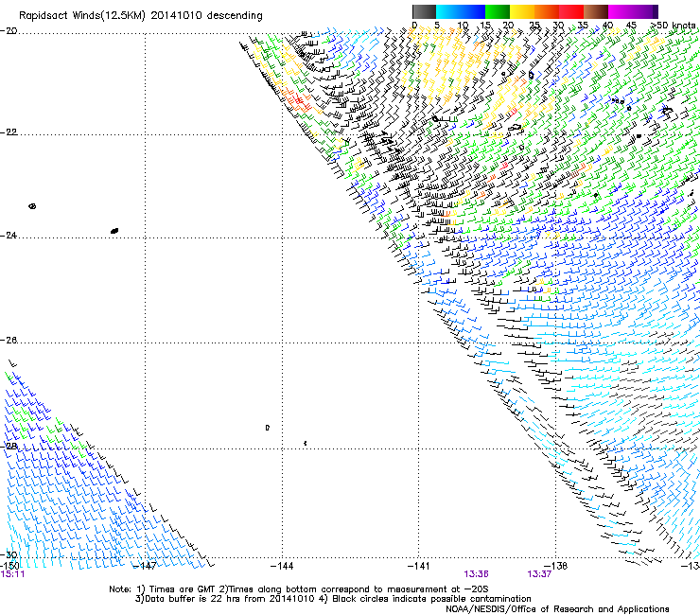Click note '3)Data buffer is 22 hrs from 20141010'
This screenshot has width=700, height=615.
pos(225,599)
